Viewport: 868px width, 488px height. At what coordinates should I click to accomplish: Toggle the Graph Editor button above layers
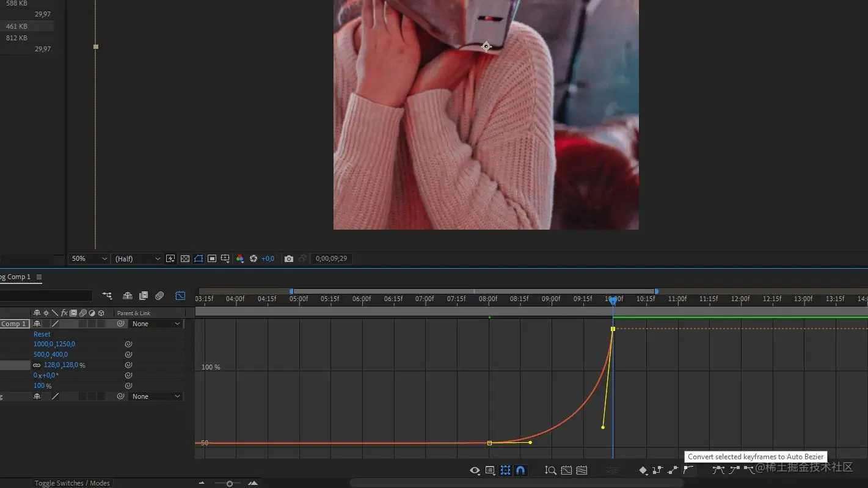click(180, 296)
